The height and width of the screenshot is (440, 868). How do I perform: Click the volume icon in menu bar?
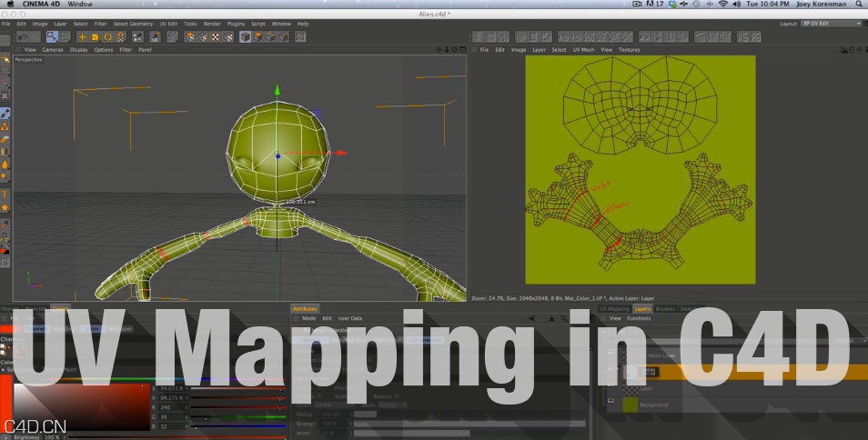[x=737, y=4]
